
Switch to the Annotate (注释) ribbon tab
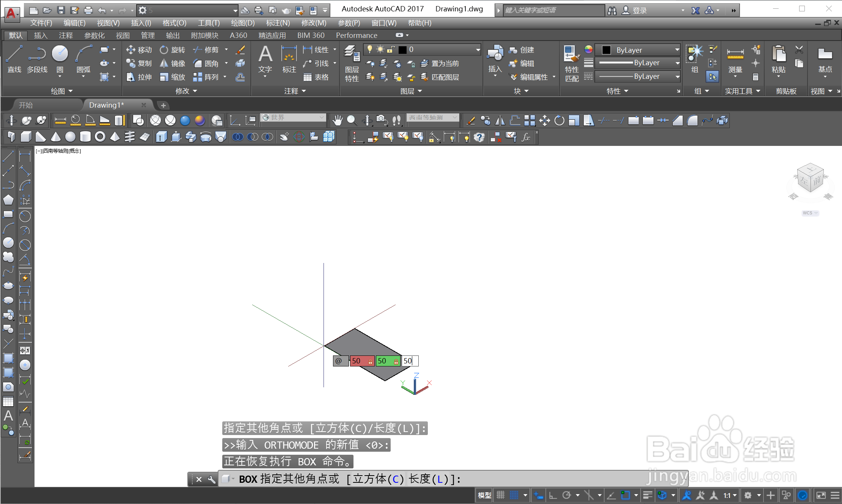[x=66, y=35]
